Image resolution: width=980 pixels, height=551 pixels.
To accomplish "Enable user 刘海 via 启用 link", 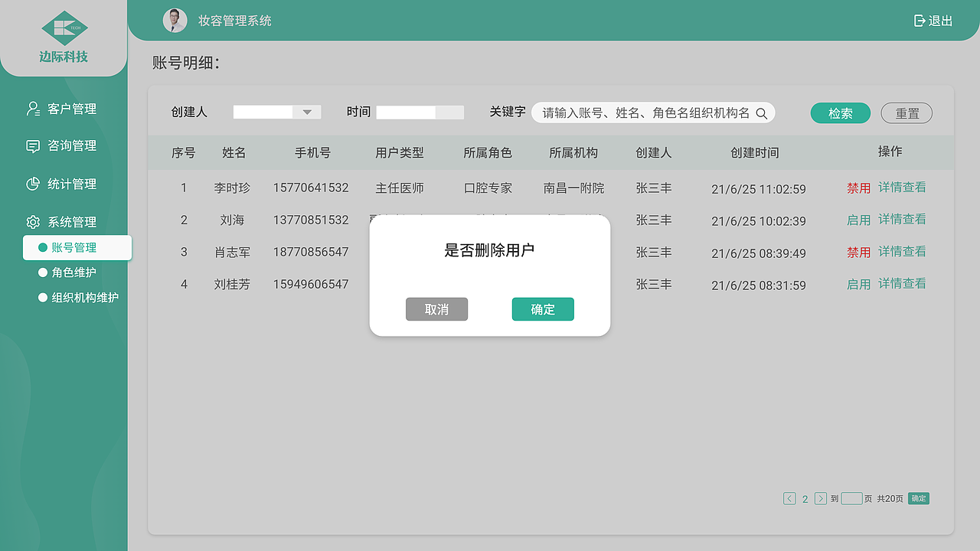I will [x=859, y=220].
